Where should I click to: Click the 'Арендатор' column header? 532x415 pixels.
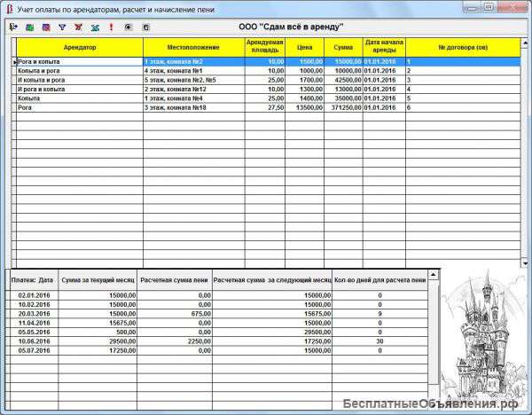pyautogui.click(x=80, y=46)
